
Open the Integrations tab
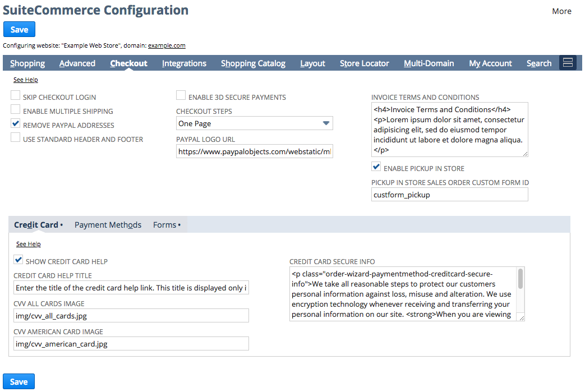click(185, 63)
